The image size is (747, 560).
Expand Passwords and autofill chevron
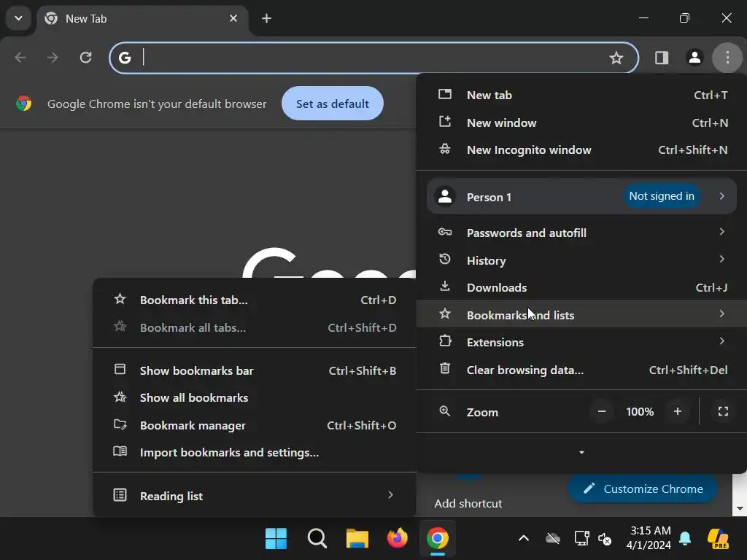721,231
